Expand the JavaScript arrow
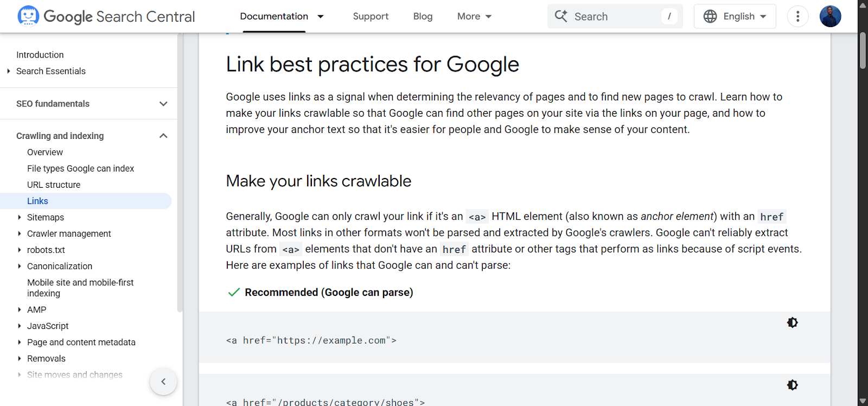 click(20, 326)
